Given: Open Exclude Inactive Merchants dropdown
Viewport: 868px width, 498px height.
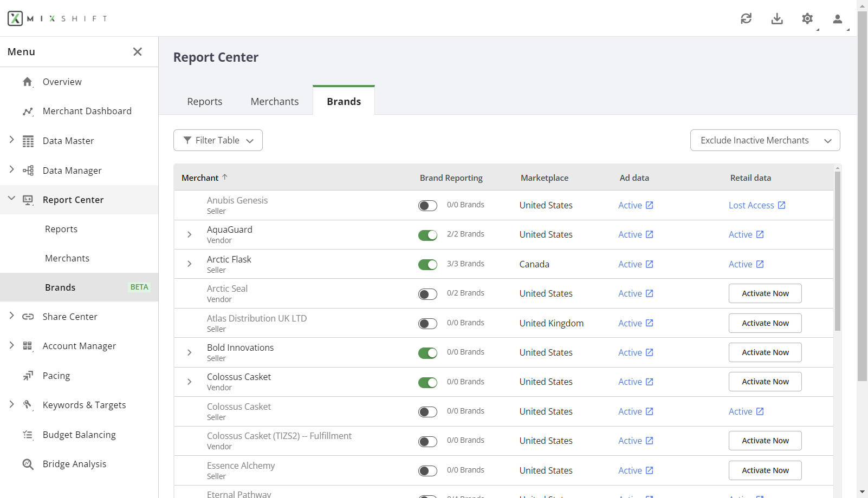Looking at the screenshot, I should (x=765, y=140).
